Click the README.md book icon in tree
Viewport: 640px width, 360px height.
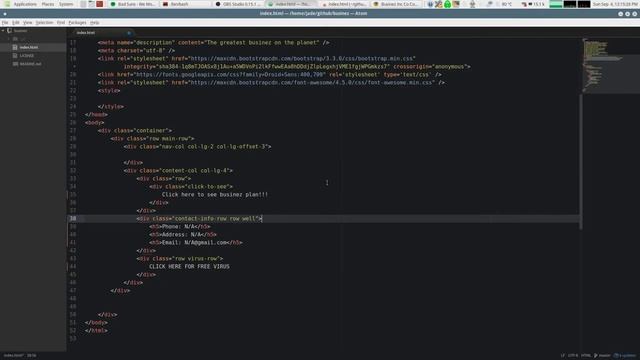pos(15,64)
